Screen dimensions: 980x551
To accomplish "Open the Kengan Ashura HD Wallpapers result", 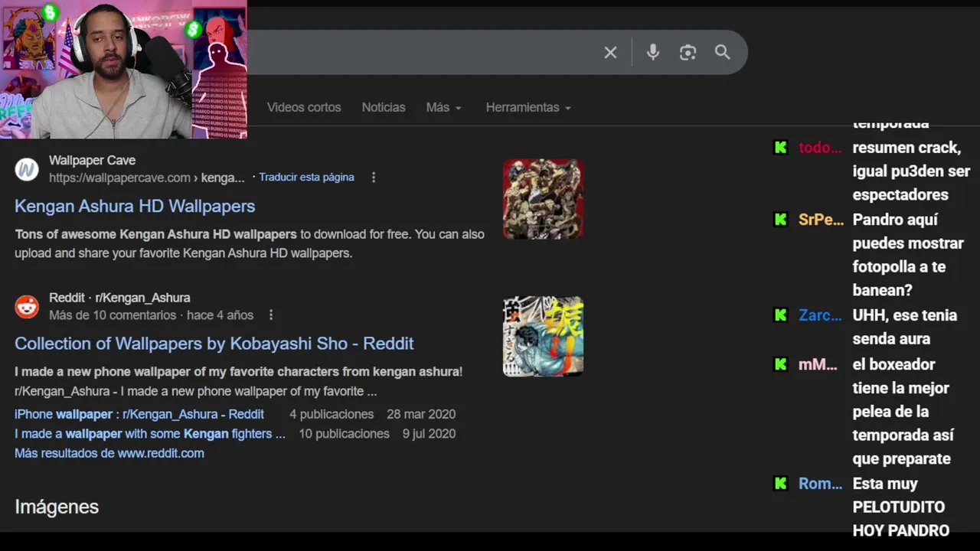I will [x=135, y=206].
